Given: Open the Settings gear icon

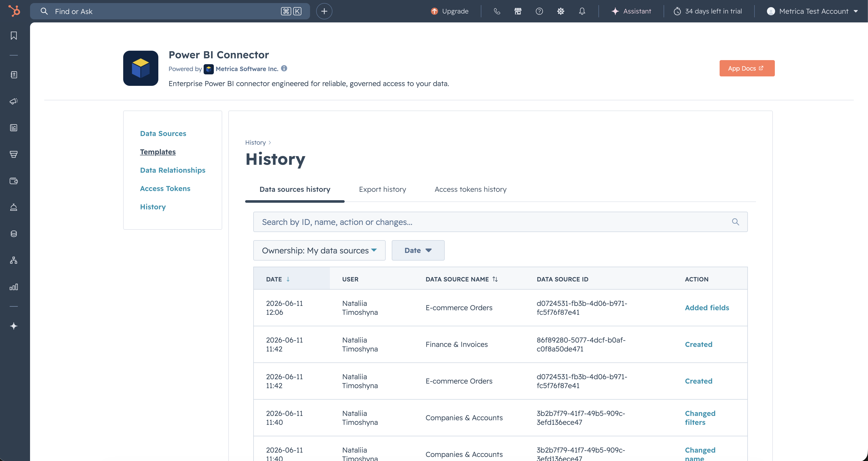Looking at the screenshot, I should tap(561, 11).
